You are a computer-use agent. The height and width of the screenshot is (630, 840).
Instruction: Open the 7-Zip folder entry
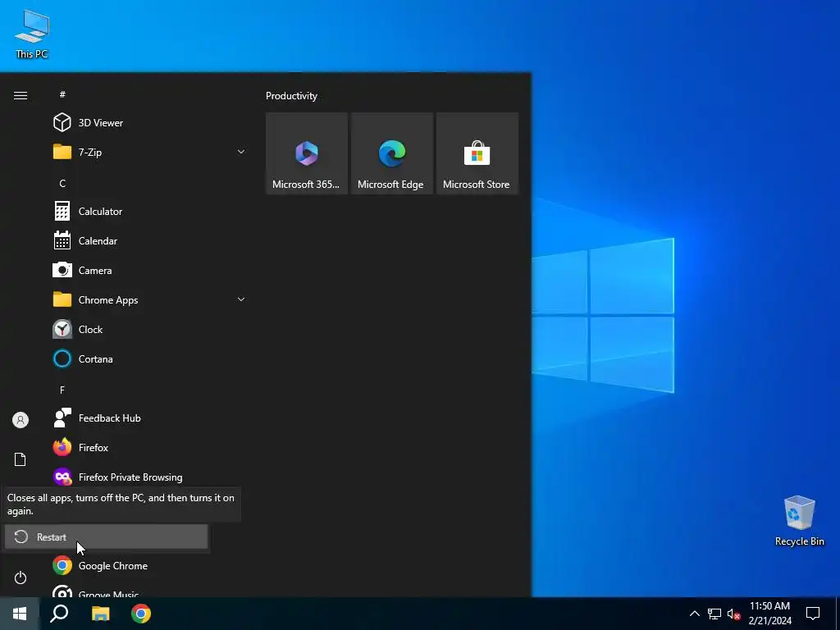[x=148, y=152]
